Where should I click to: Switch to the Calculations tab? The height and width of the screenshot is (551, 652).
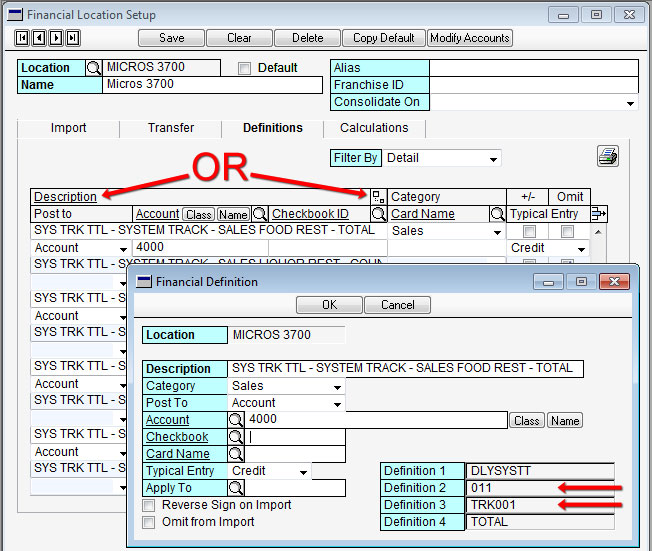coord(374,128)
